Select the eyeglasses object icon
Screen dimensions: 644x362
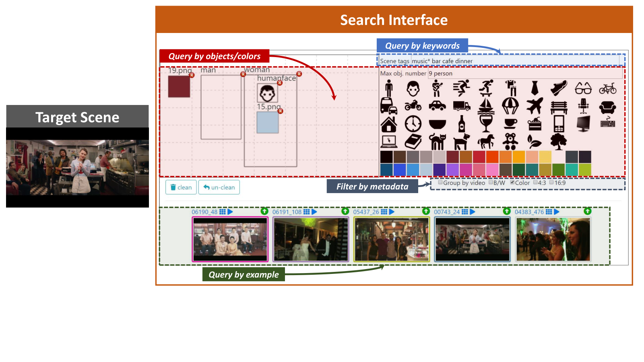(583, 88)
